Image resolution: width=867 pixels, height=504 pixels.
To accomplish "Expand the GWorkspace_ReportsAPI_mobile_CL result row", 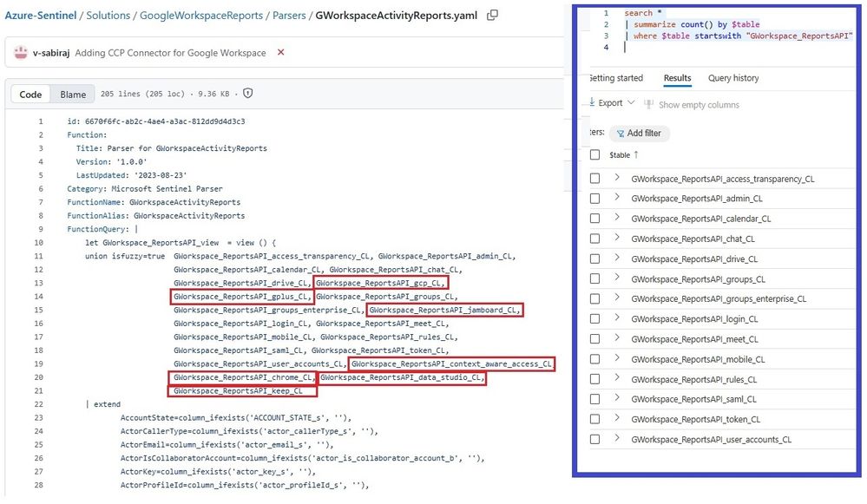I will click(x=617, y=358).
